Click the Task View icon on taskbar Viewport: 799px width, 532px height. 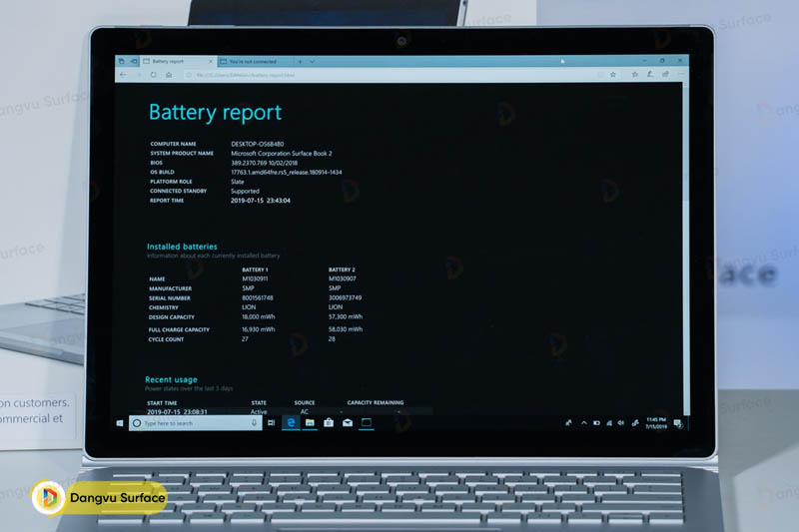click(x=272, y=423)
